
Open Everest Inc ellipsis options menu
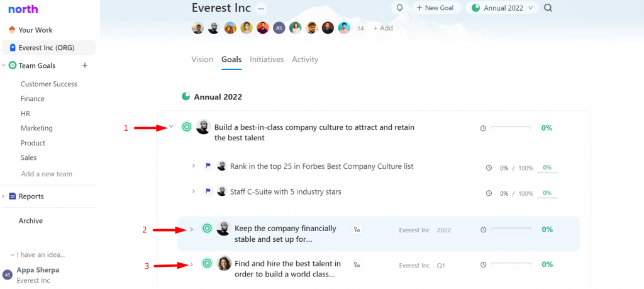coord(261,8)
